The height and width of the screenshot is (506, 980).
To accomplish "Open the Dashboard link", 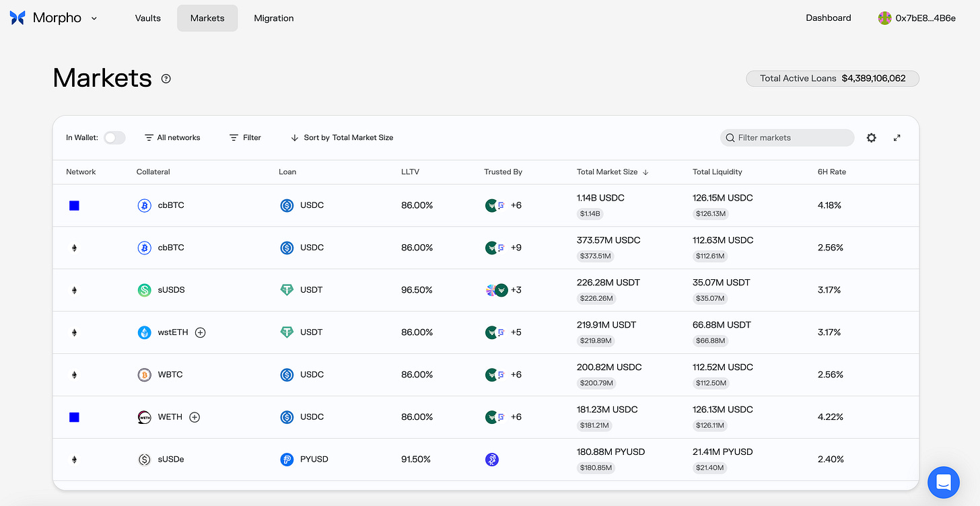I will pyautogui.click(x=829, y=18).
